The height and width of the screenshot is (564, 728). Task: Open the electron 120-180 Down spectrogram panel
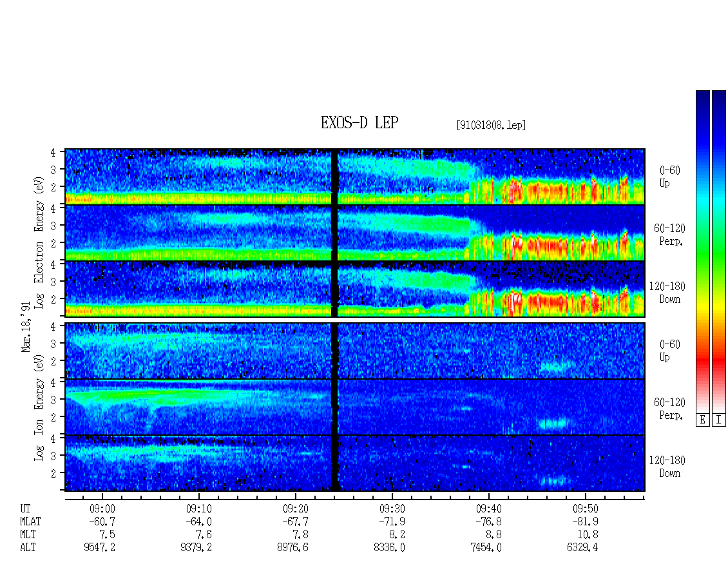pos(355,289)
